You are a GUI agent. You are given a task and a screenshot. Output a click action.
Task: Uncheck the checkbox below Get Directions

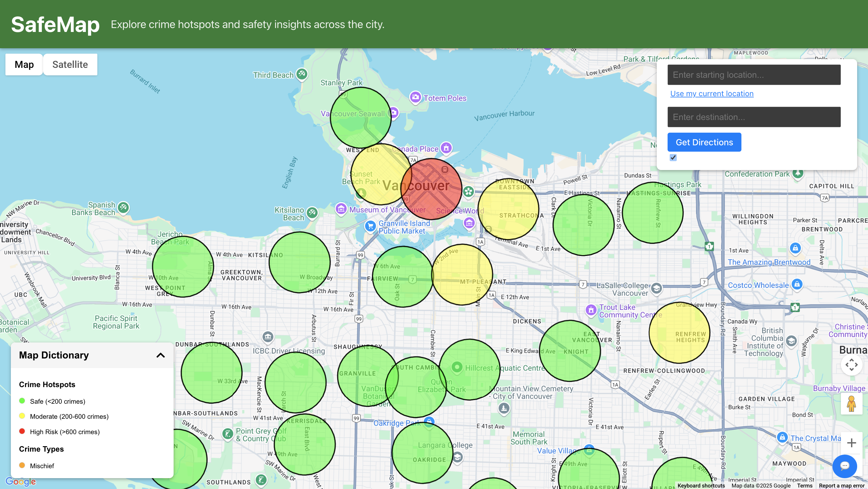(x=673, y=157)
